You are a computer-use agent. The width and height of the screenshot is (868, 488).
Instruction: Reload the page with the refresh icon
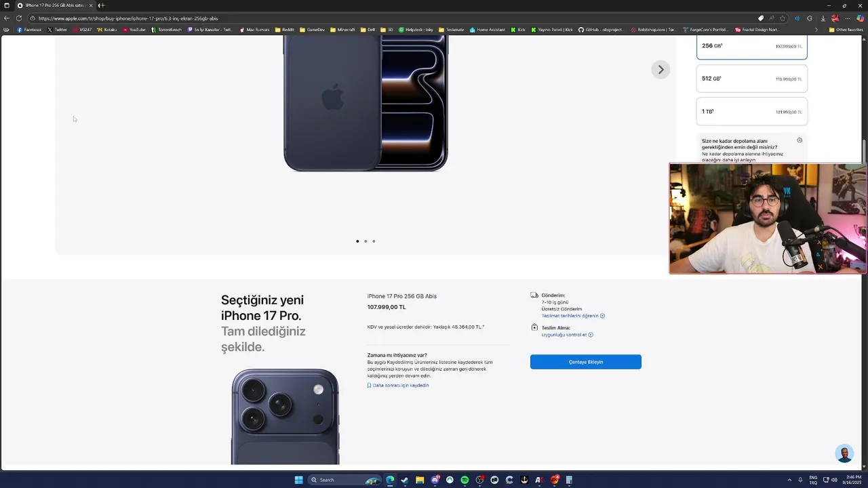pyautogui.click(x=19, y=18)
